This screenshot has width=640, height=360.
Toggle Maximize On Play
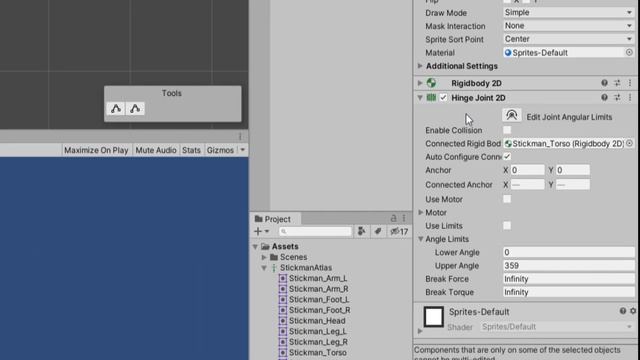coord(96,150)
